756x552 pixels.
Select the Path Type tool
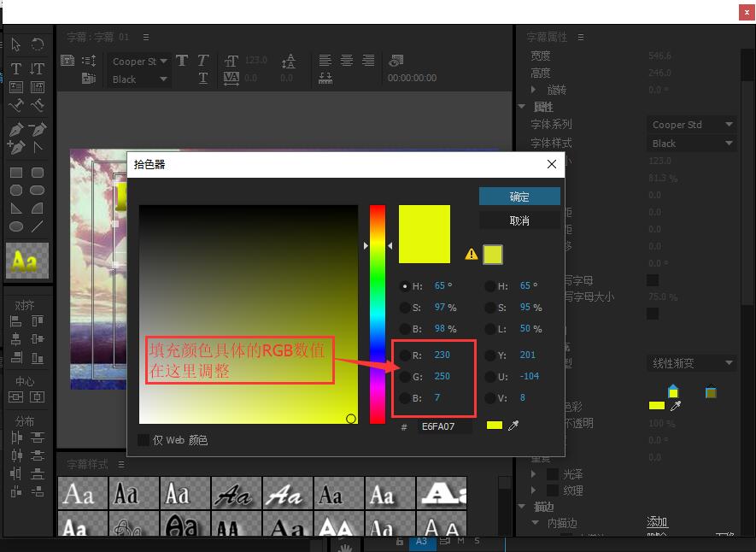coord(16,104)
